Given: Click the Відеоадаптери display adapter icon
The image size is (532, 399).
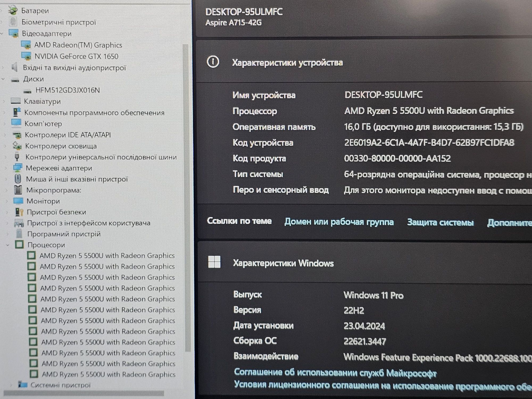Looking at the screenshot, I should pos(14,33).
